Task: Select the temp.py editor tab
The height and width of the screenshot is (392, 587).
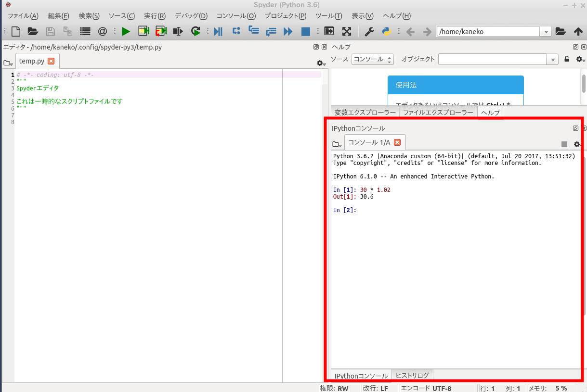Action: click(x=37, y=61)
